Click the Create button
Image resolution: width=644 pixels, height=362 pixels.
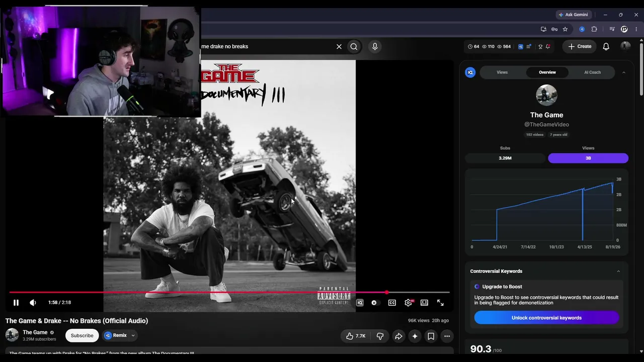(580, 46)
